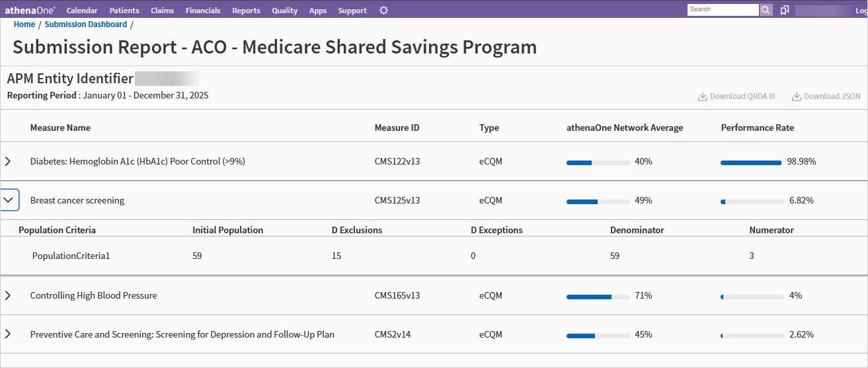
Task: Click the Log out link
Action: [862, 11]
